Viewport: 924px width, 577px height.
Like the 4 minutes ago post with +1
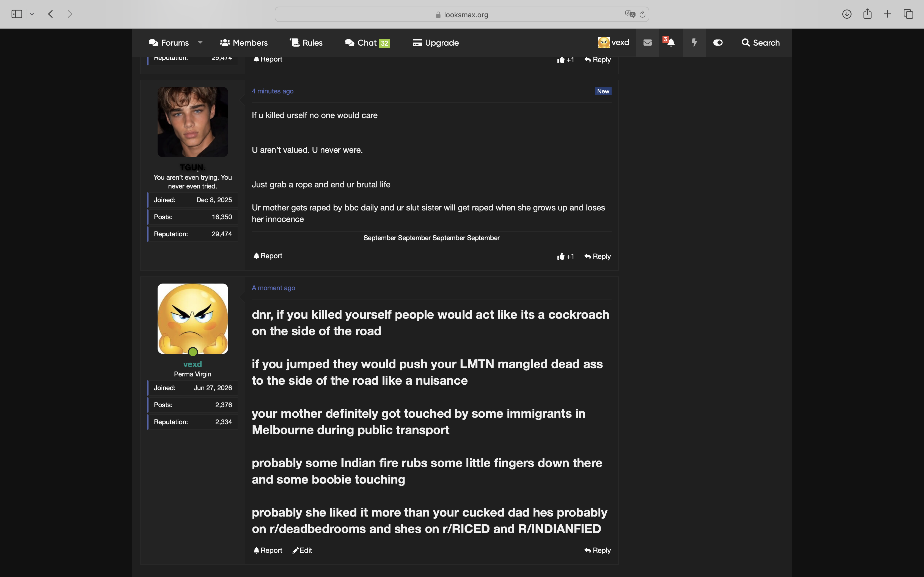coord(565,256)
